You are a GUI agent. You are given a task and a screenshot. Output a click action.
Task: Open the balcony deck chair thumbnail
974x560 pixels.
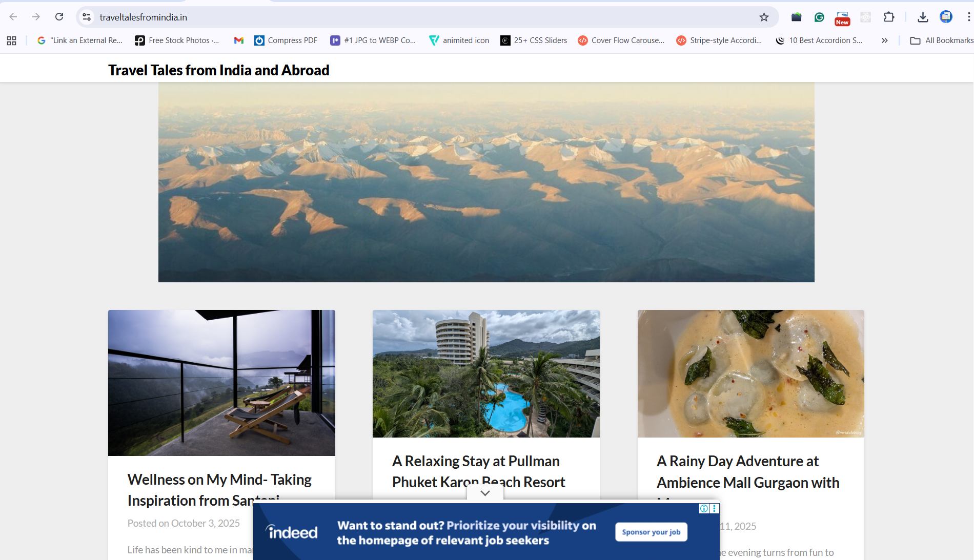pos(221,383)
